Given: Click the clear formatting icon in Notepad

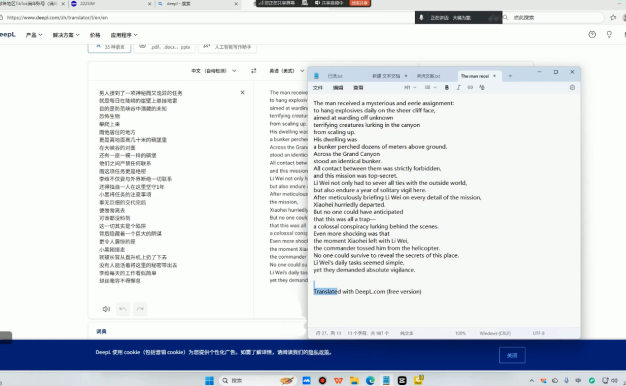Looking at the screenshot, I should (482, 87).
